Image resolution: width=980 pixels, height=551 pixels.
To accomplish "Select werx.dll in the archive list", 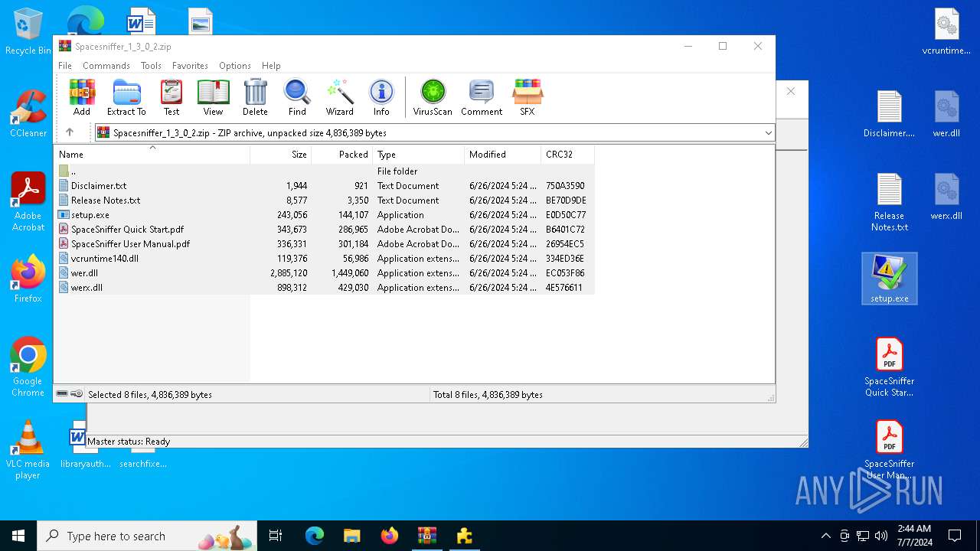I will (325, 288).
